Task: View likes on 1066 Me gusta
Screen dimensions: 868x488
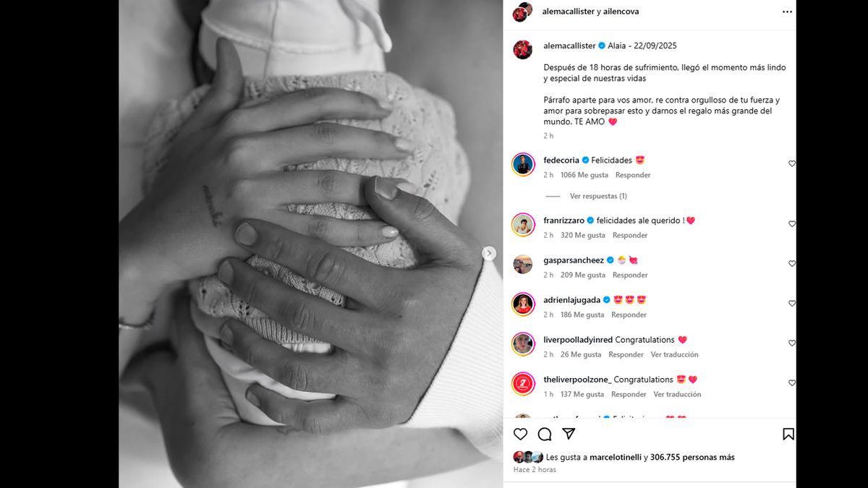Action: (x=584, y=176)
